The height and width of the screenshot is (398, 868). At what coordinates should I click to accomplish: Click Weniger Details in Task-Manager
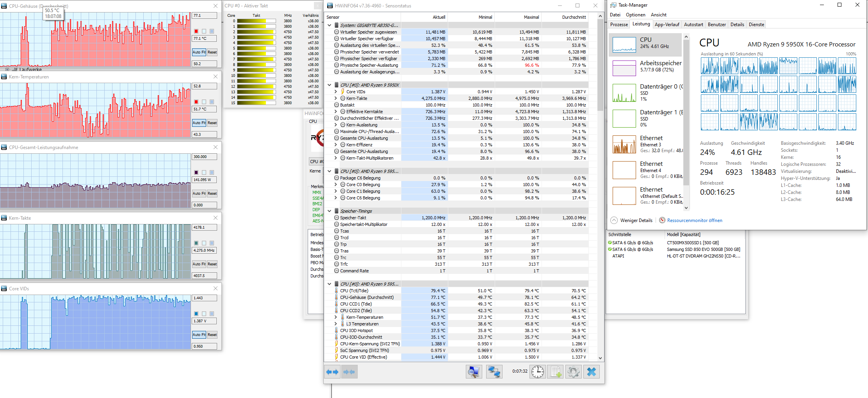tap(631, 220)
